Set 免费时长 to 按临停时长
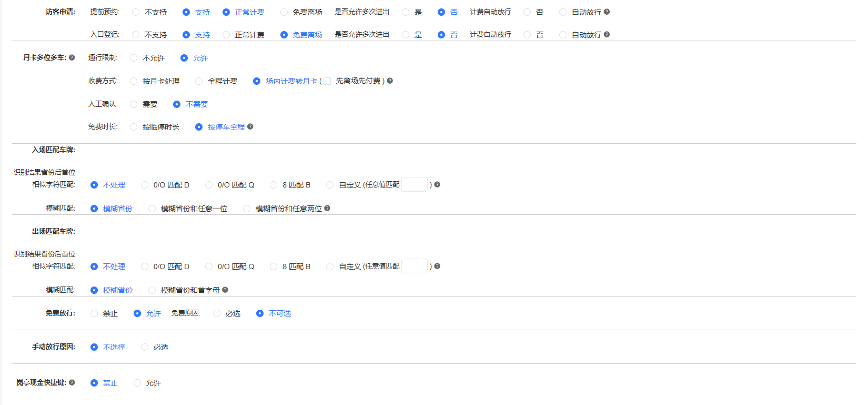Image resolution: width=868 pixels, height=405 pixels. tap(134, 127)
